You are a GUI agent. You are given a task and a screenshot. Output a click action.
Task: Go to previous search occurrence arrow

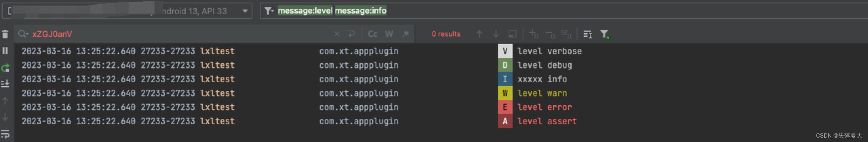point(479,34)
